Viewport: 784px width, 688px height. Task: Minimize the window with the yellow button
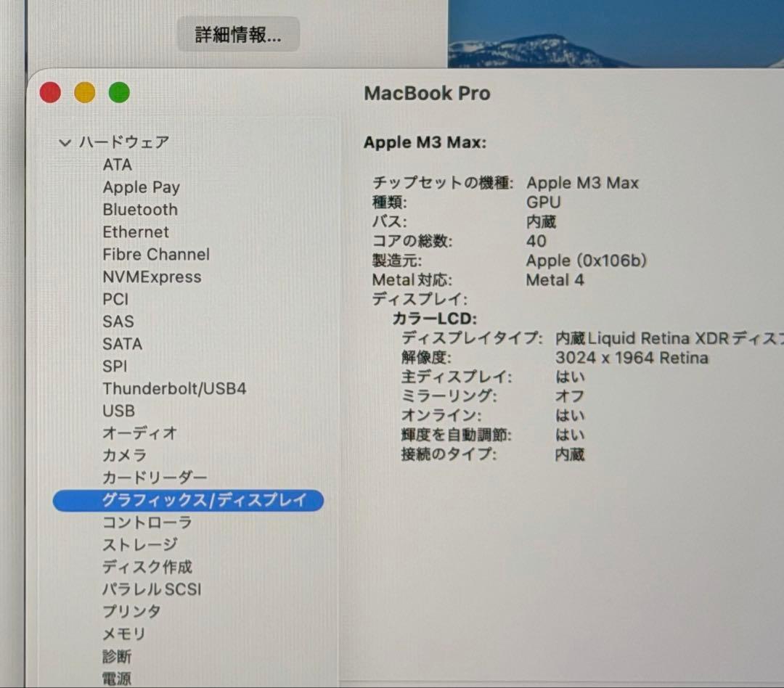point(84,92)
